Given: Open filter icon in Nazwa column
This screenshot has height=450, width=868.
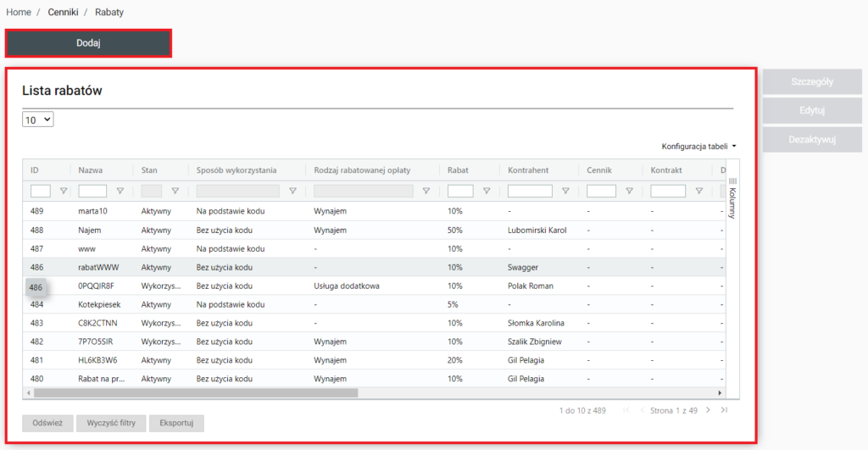Looking at the screenshot, I should 120,192.
